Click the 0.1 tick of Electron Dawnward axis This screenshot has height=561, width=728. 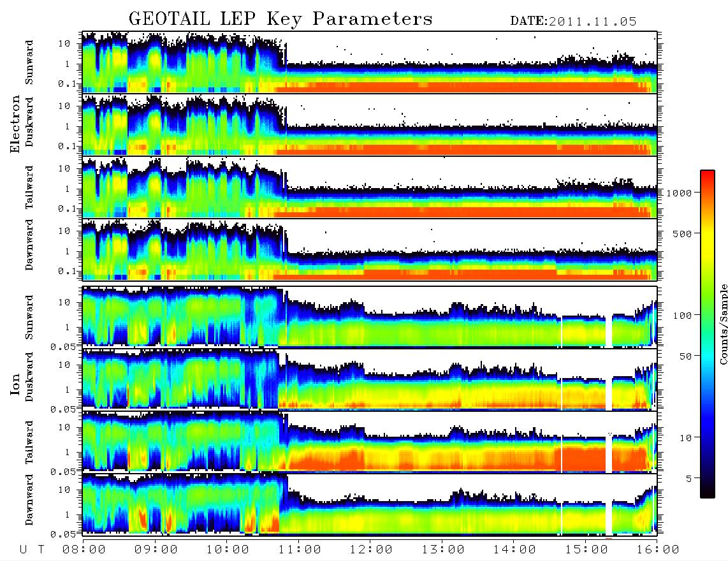(67, 271)
